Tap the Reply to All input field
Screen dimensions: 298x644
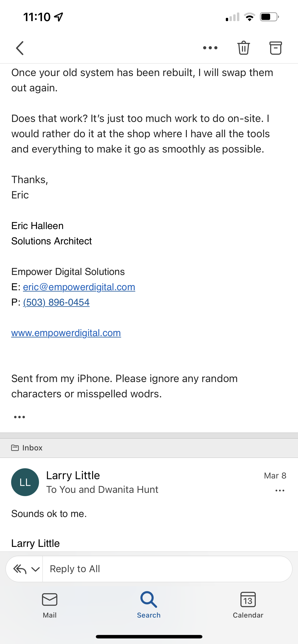tap(167, 569)
